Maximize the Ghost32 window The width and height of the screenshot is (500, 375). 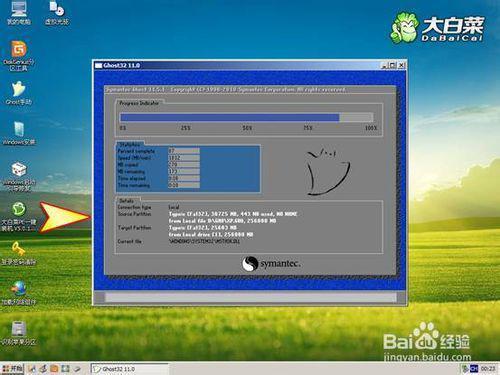[393, 65]
